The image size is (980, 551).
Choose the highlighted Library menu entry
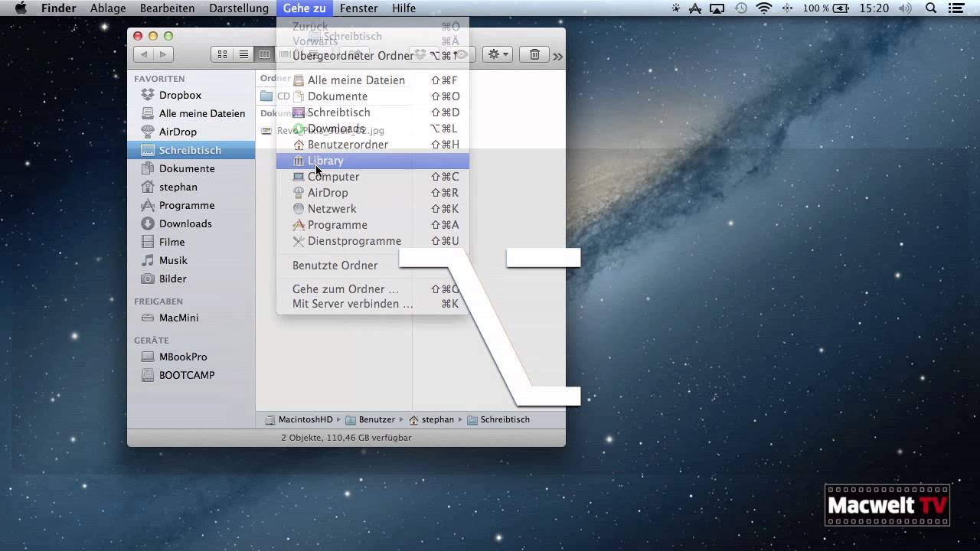(372, 161)
